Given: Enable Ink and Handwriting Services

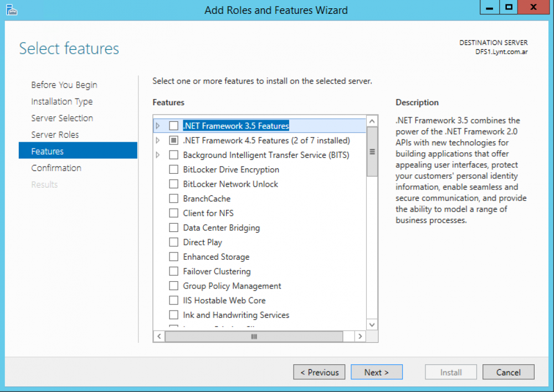Looking at the screenshot, I should [x=173, y=314].
